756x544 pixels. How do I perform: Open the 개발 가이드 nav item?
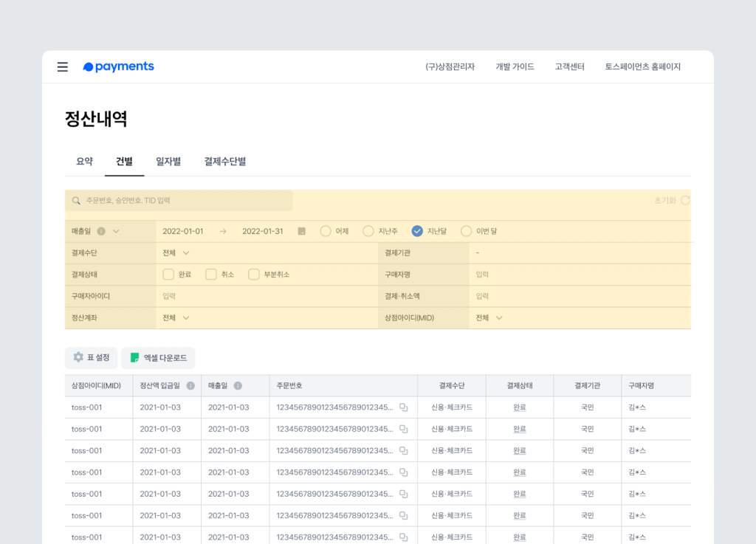(515, 67)
